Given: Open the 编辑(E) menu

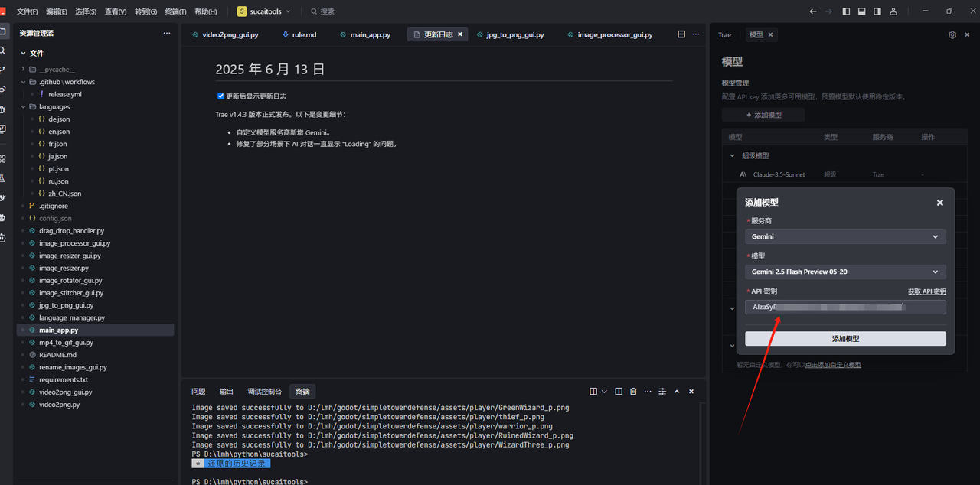Looking at the screenshot, I should 57,11.
